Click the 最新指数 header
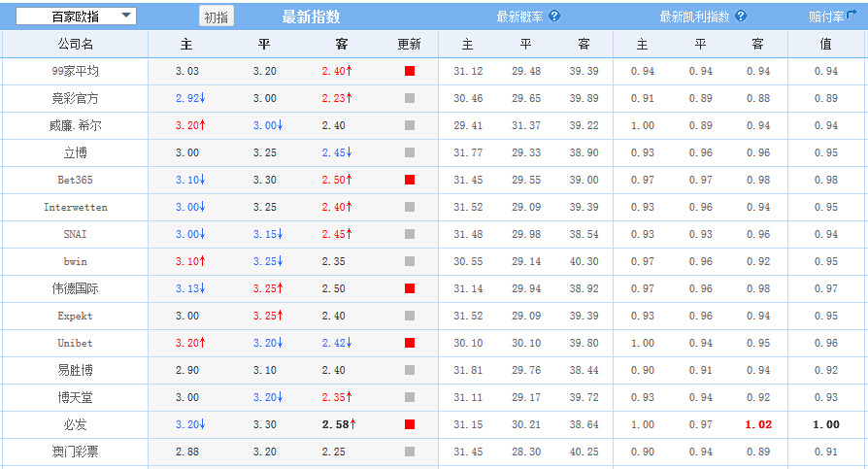This screenshot has height=469, width=868. pos(311,17)
